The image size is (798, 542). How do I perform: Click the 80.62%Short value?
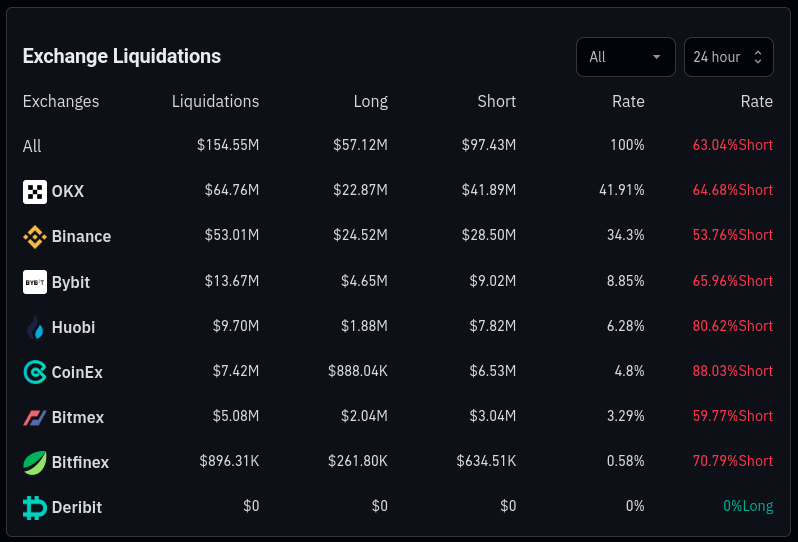[732, 326]
